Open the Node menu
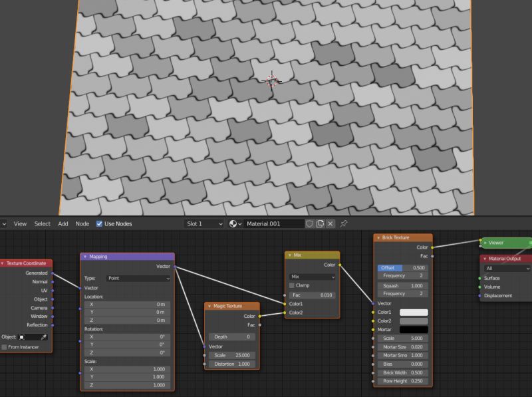This screenshot has height=397, width=532. (x=82, y=224)
